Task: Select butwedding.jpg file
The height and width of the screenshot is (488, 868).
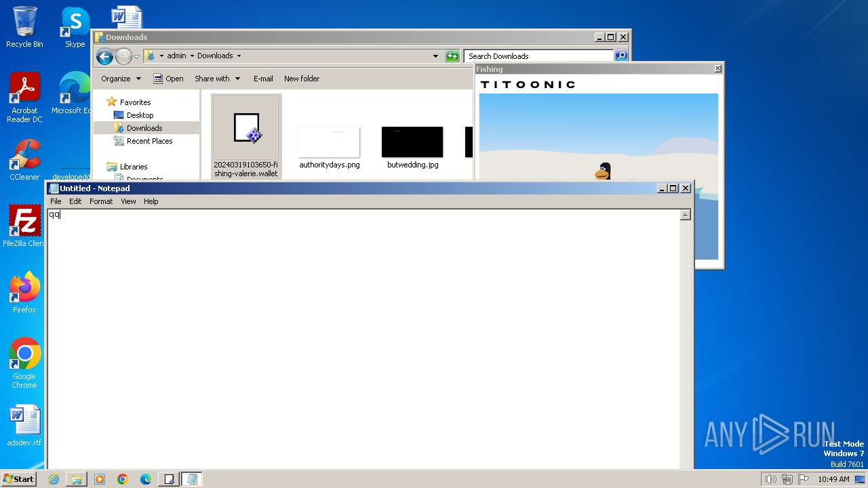Action: [412, 147]
